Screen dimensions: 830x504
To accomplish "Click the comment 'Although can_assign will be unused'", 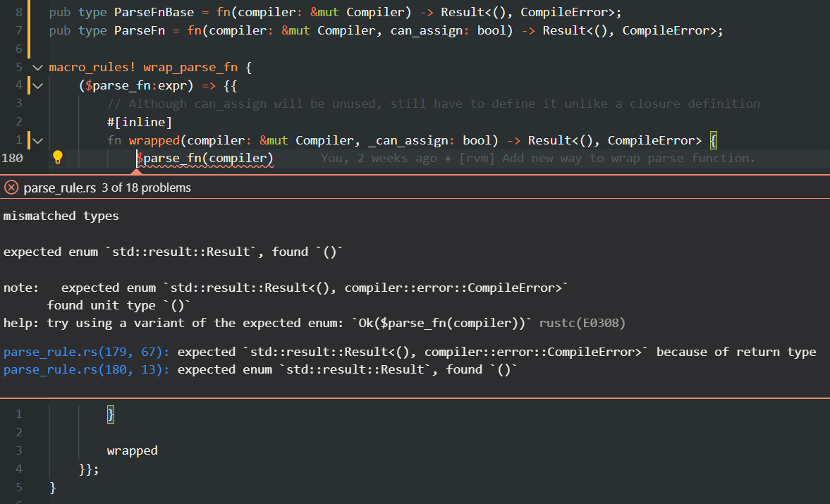I will pyautogui.click(x=434, y=104).
